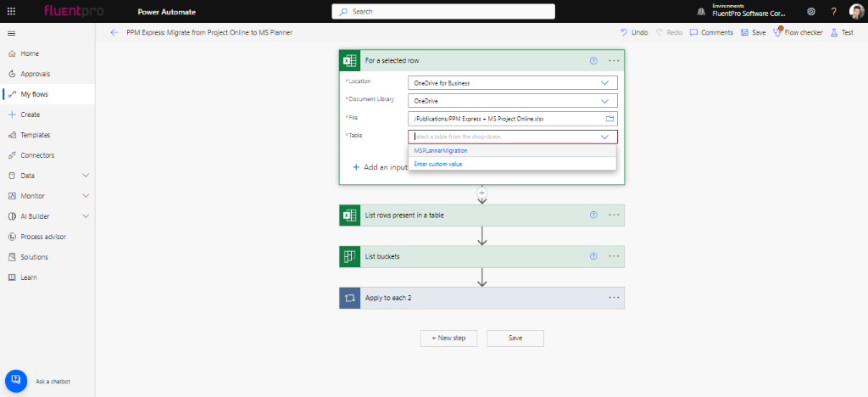The image size is (868, 397).
Task: Expand the Apply to each 2 step
Action: [x=481, y=298]
